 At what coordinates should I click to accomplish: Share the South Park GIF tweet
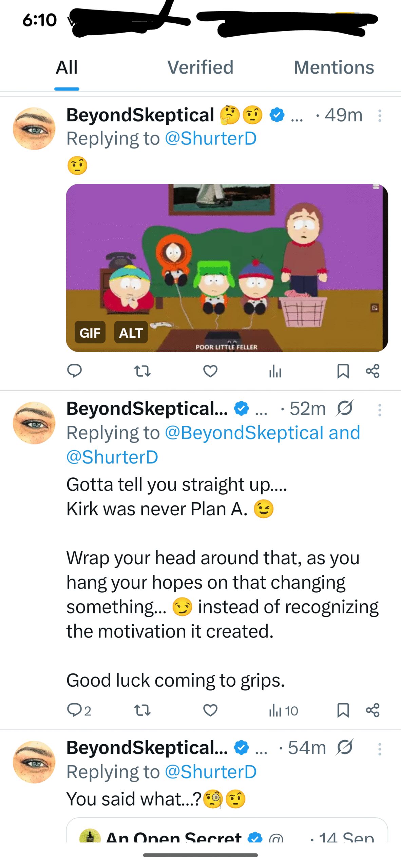click(x=373, y=371)
